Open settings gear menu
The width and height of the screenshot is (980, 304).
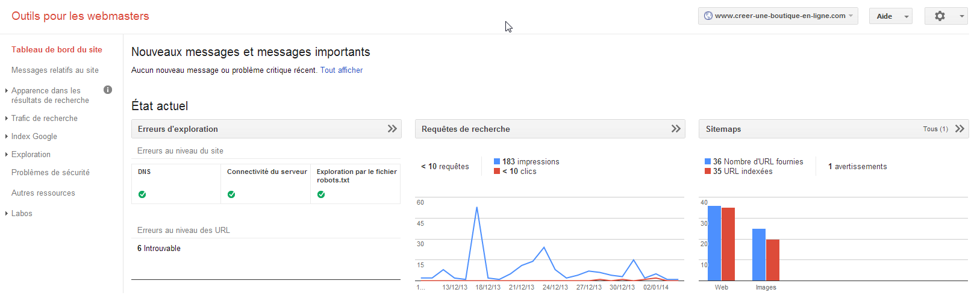tap(946, 16)
